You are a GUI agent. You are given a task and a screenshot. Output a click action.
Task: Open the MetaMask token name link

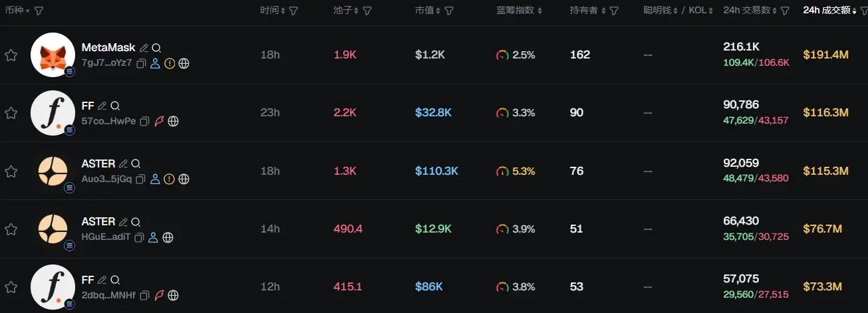pyautogui.click(x=108, y=48)
